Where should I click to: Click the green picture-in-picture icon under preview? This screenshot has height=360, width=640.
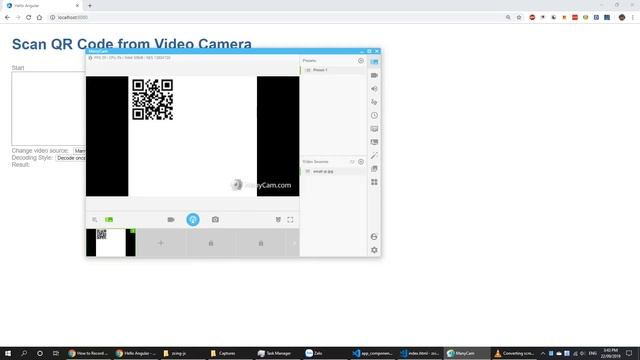109,220
